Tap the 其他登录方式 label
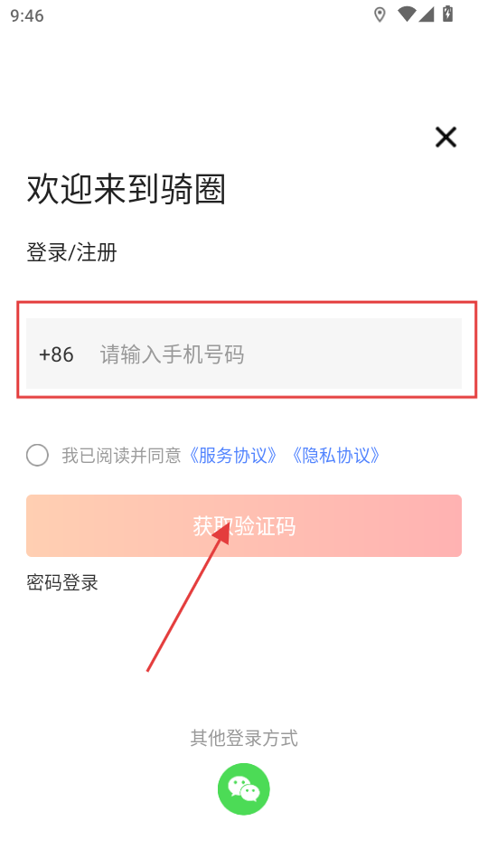 (x=244, y=738)
